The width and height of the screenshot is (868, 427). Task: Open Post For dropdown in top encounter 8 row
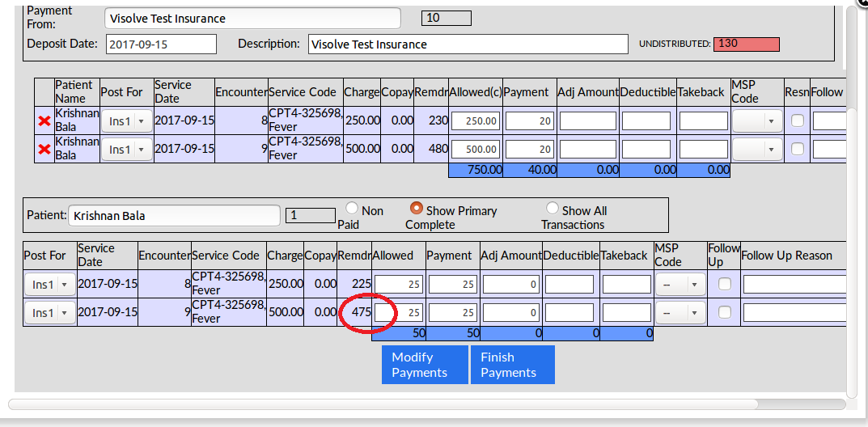tap(126, 121)
